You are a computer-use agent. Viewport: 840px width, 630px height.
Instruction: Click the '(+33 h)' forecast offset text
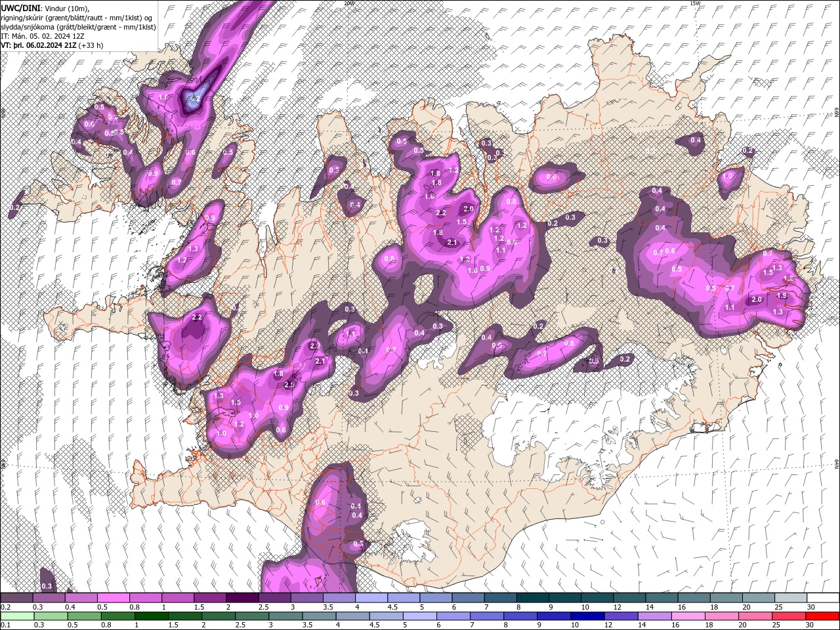point(91,45)
